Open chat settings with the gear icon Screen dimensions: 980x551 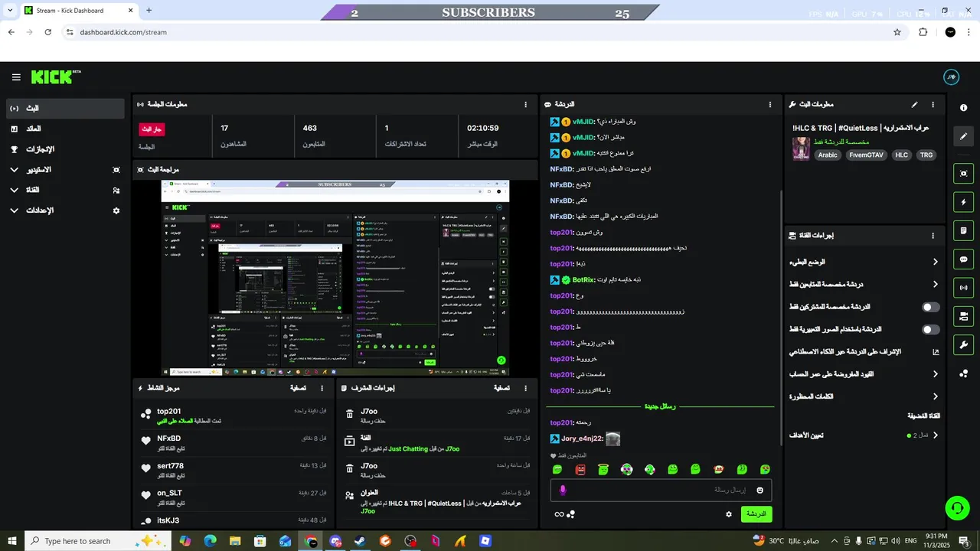point(729,514)
